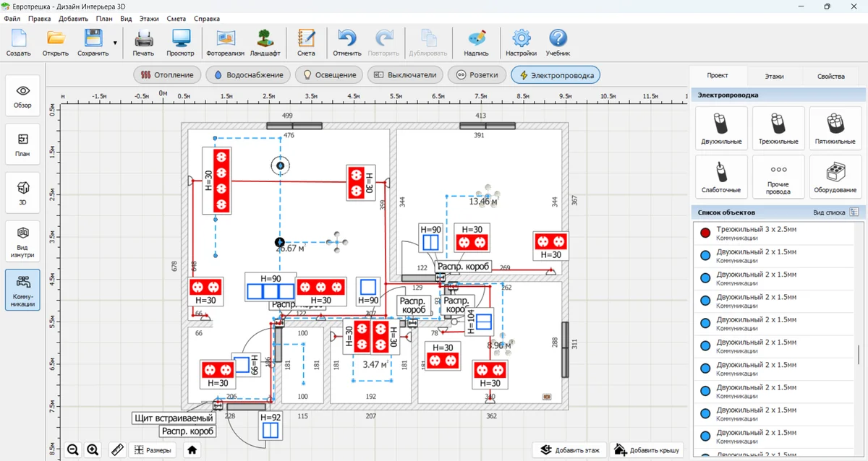868x461 pixels.
Task: Select Слаботочные wire type
Action: point(720,177)
